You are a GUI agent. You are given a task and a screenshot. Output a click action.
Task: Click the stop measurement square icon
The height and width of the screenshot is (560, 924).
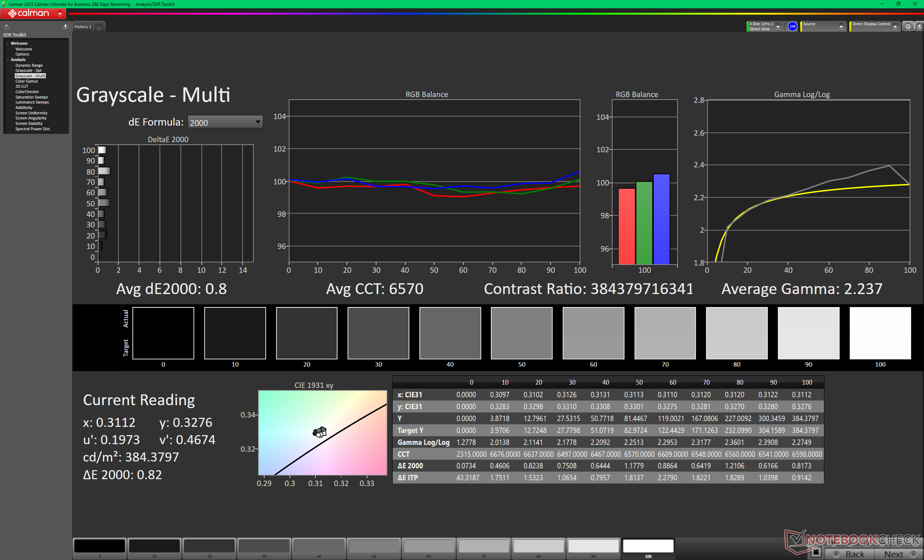[x=816, y=552]
